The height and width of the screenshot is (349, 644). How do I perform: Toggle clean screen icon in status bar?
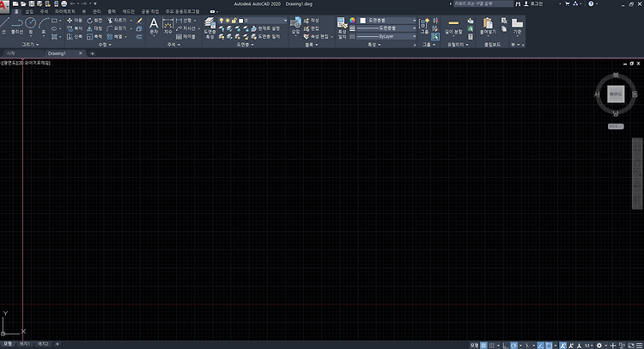631,346
